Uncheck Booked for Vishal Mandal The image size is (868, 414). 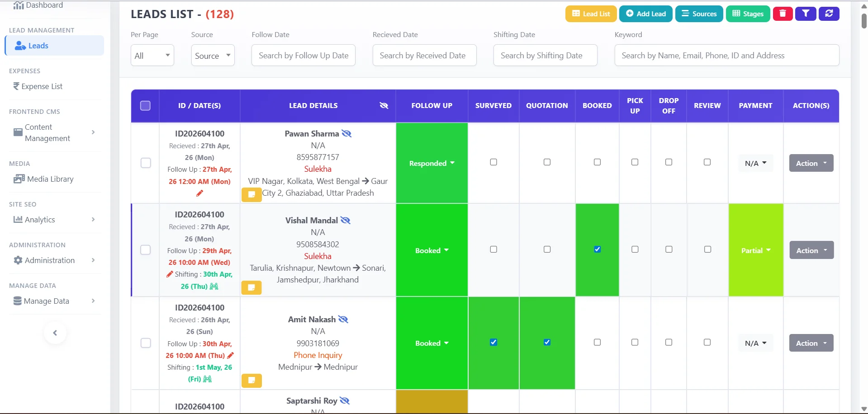pyautogui.click(x=598, y=249)
